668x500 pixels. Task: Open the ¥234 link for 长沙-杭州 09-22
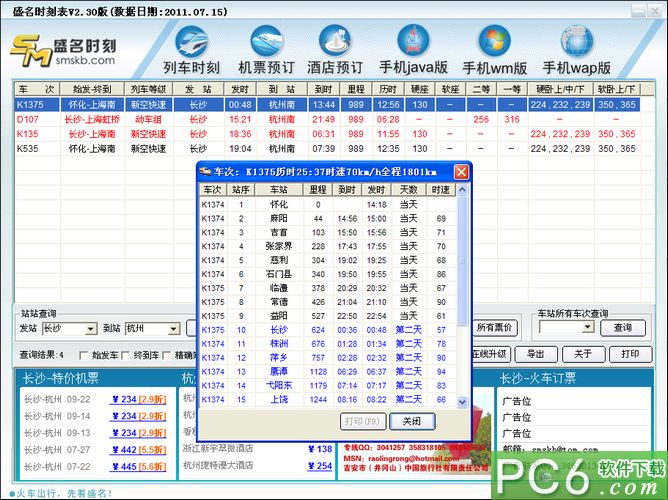(138, 399)
